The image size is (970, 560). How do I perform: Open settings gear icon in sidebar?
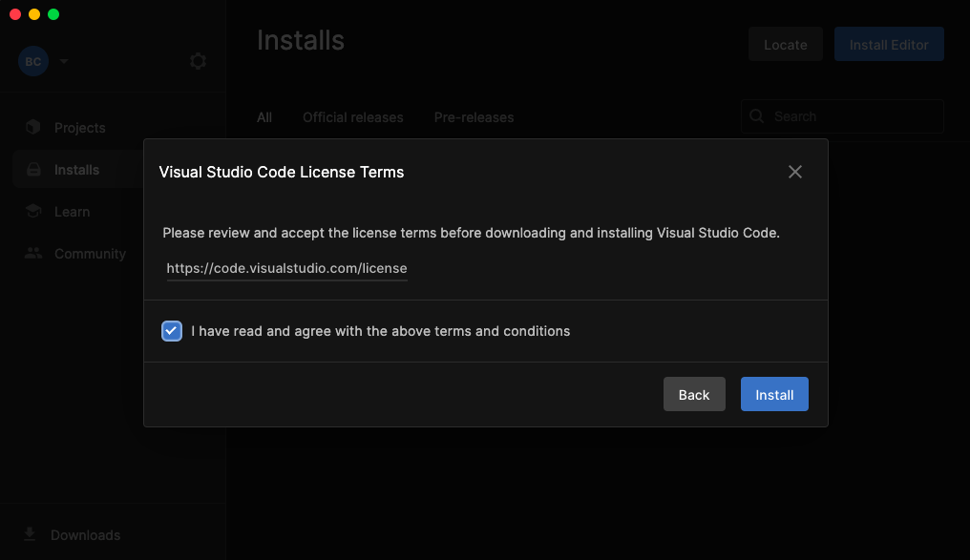pyautogui.click(x=198, y=61)
